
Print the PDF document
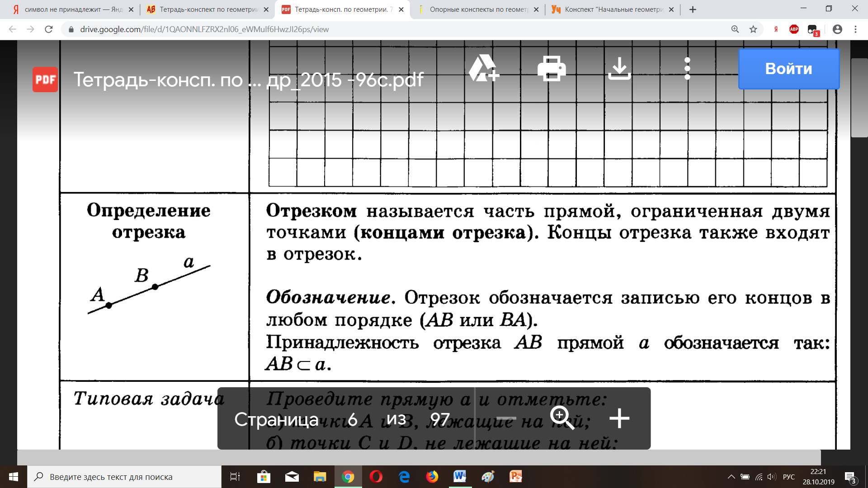click(x=552, y=68)
